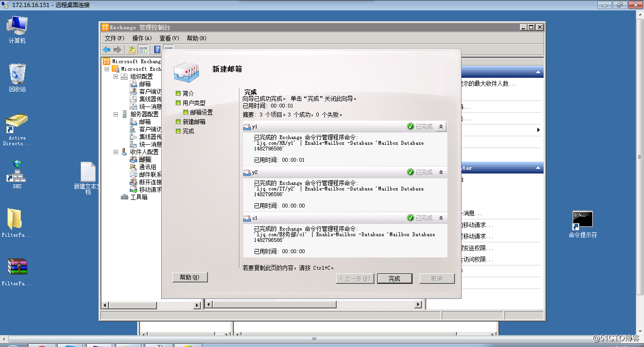Click the Back arrow in console toolbar
The height and width of the screenshot is (347, 644).
pos(107,50)
